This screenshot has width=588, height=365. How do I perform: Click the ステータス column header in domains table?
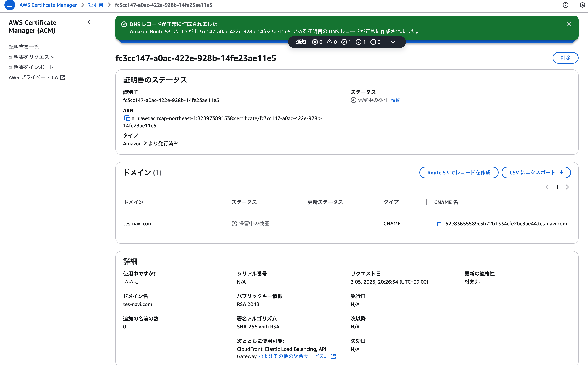click(244, 202)
